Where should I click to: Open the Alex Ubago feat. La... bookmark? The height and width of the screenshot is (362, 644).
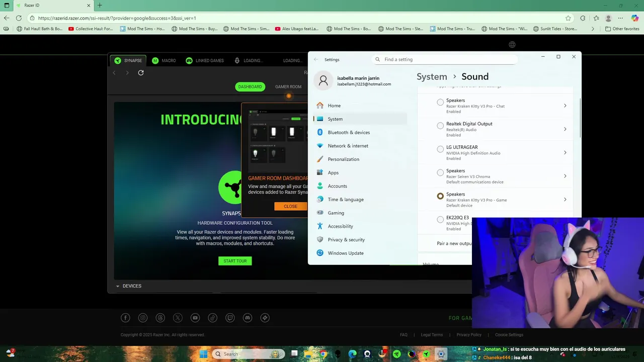tap(296, 29)
